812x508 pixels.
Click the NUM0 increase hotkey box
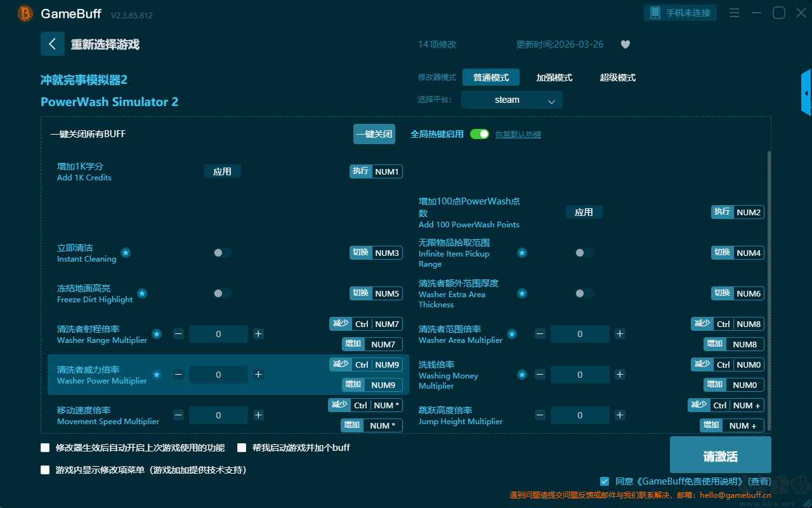[x=734, y=385]
